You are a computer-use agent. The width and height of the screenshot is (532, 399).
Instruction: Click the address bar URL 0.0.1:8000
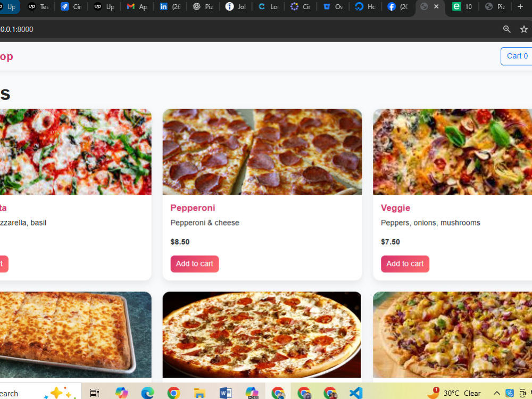pyautogui.click(x=16, y=29)
